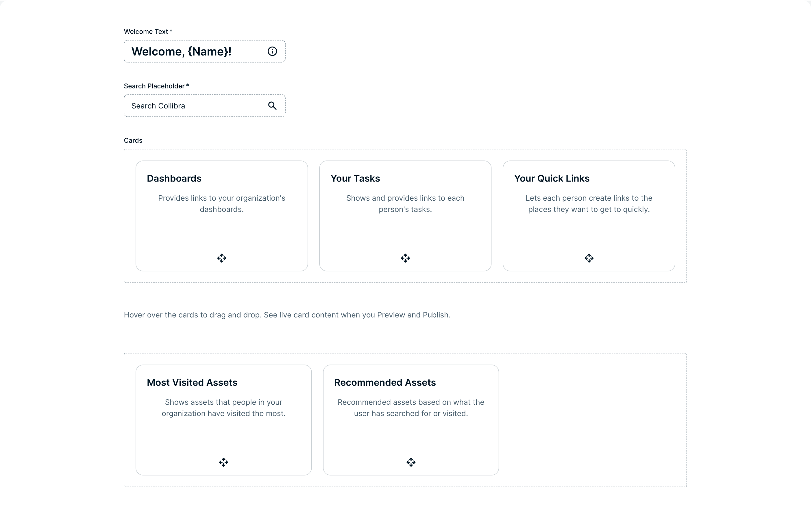Grab the move handle on Recommended Assets card
Image resolution: width=812 pixels, height=514 pixels.
point(411,462)
